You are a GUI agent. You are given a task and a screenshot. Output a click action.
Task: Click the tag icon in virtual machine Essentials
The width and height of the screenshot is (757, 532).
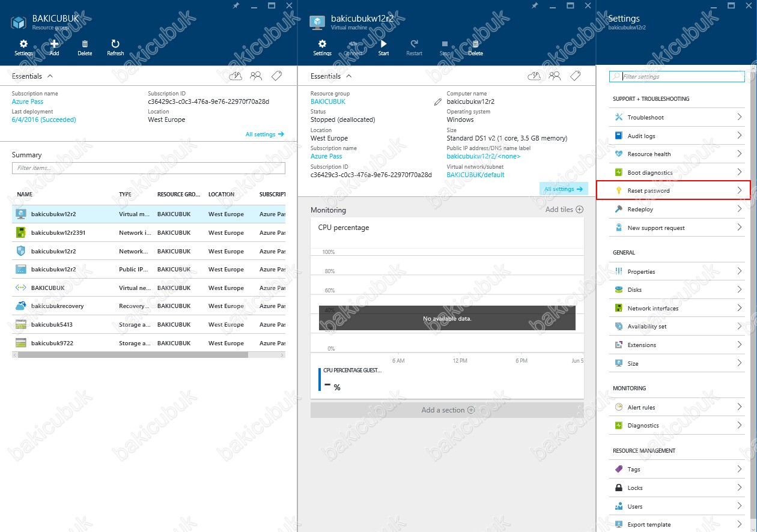pos(575,76)
